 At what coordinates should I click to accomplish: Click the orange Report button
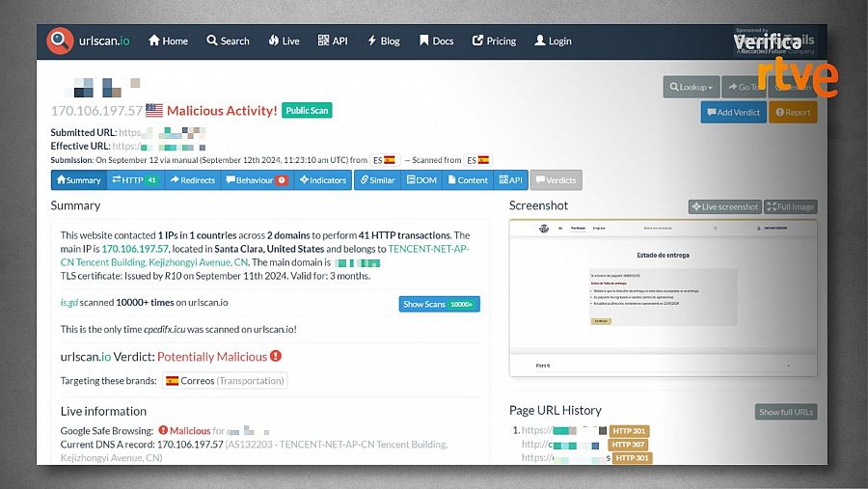point(793,113)
